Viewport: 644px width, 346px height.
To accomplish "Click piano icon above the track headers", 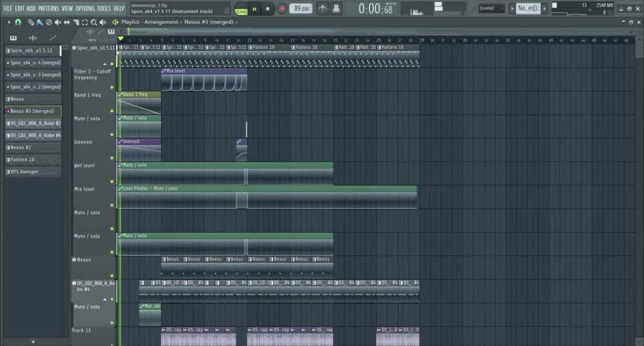I will (x=111, y=32).
